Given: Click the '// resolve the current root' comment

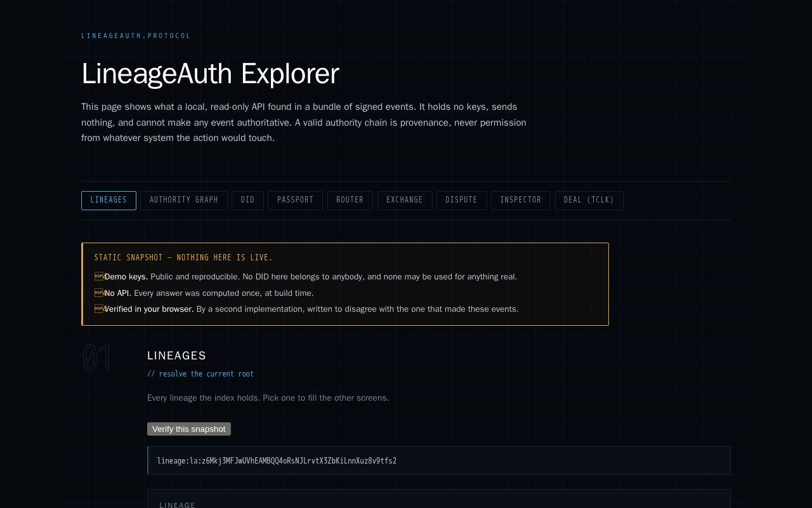Looking at the screenshot, I should point(200,374).
